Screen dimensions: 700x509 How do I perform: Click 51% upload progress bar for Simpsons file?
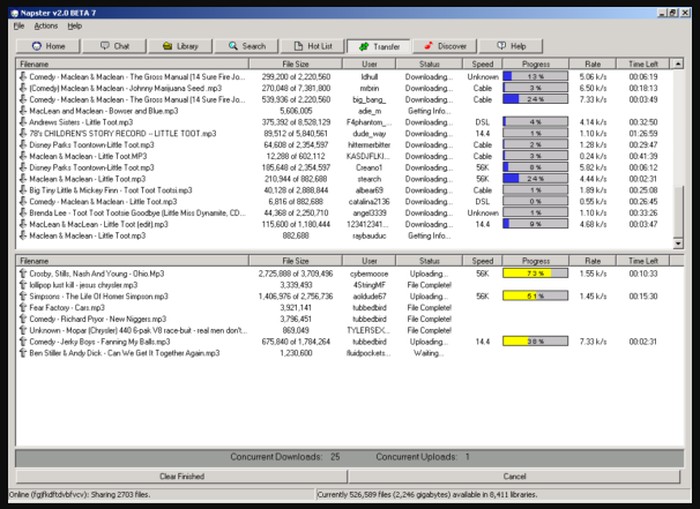(535, 296)
